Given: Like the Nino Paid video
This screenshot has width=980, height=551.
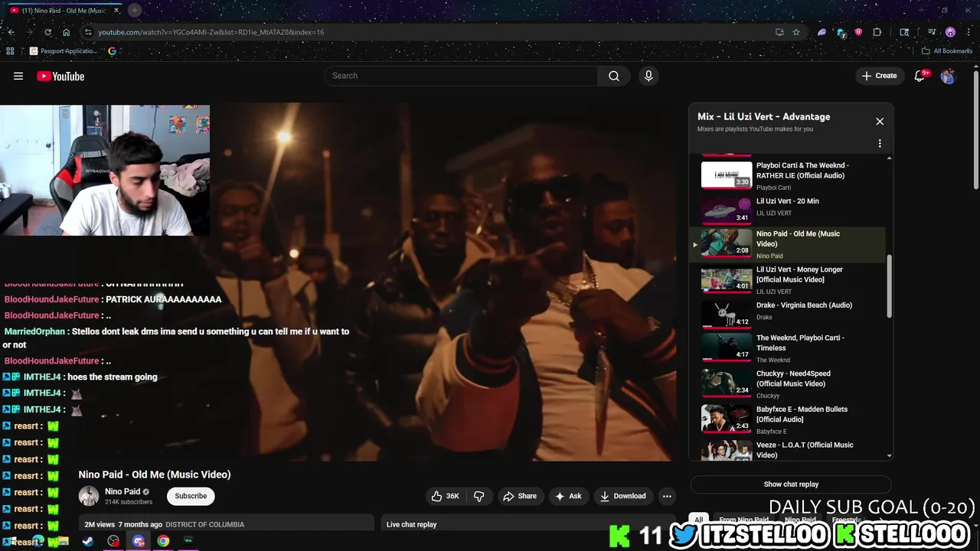Looking at the screenshot, I should (446, 496).
